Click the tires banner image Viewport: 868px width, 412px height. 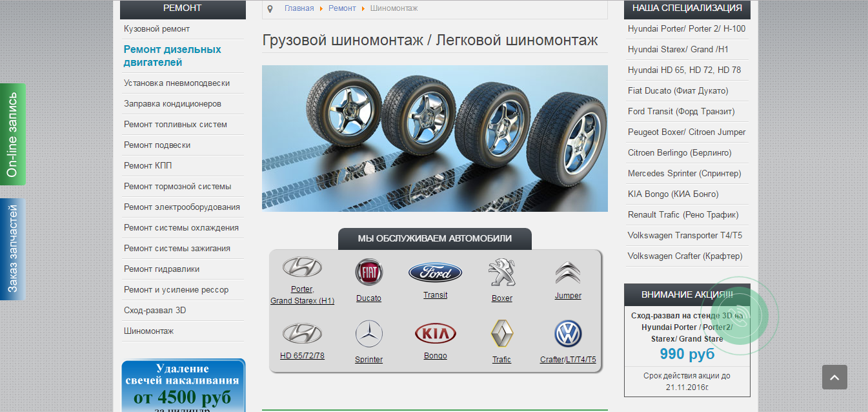tap(435, 138)
